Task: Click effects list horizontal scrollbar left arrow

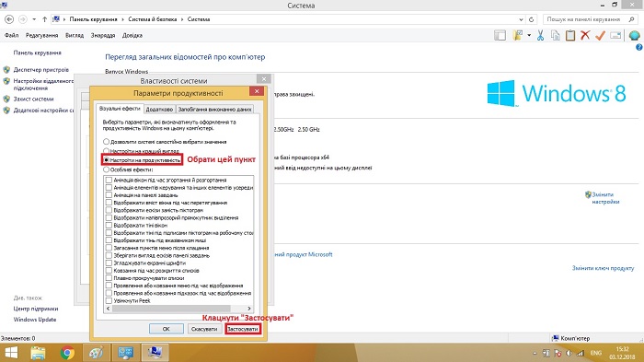Action: click(109, 309)
